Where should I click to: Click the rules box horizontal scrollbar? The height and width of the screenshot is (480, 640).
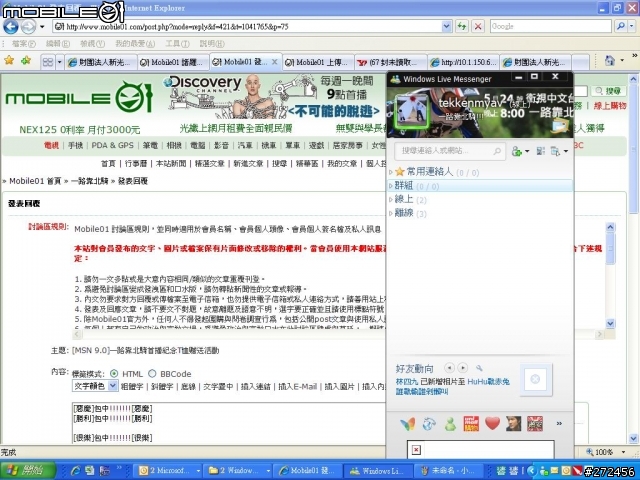pyautogui.click(x=339, y=334)
